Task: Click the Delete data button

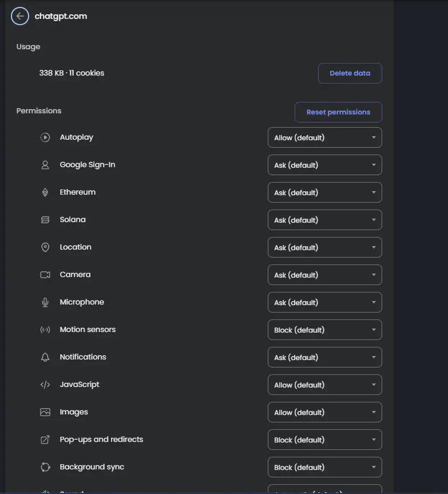Action: 350,73
